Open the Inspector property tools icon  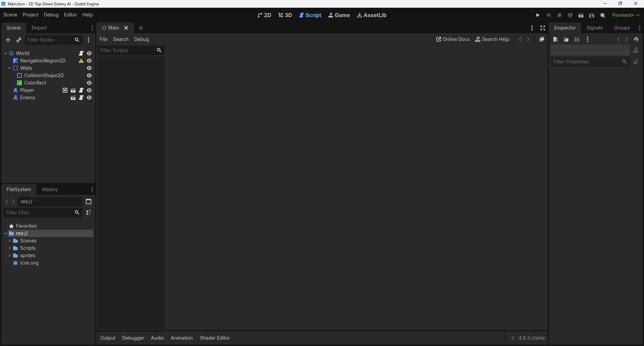tap(636, 62)
